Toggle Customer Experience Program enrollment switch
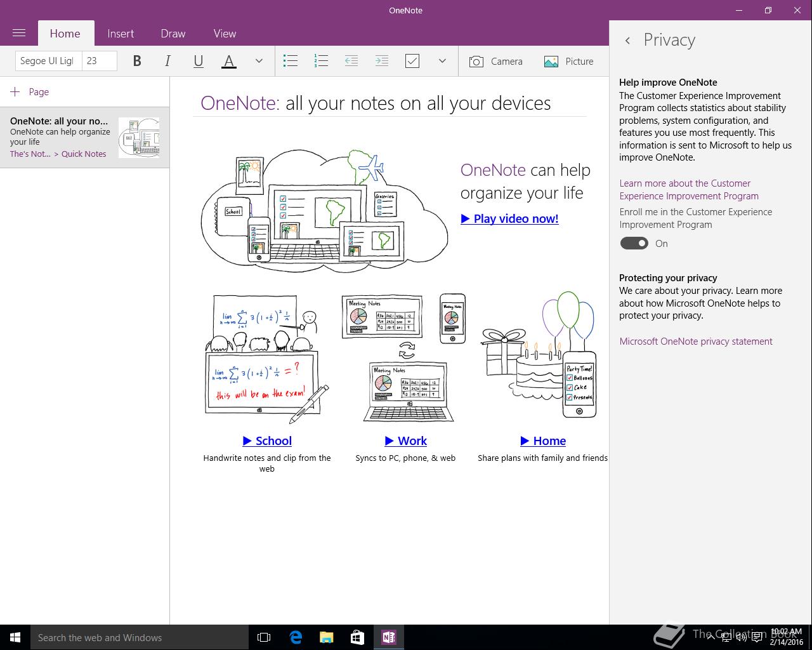Viewport: 812px width, 650px height. (634, 243)
